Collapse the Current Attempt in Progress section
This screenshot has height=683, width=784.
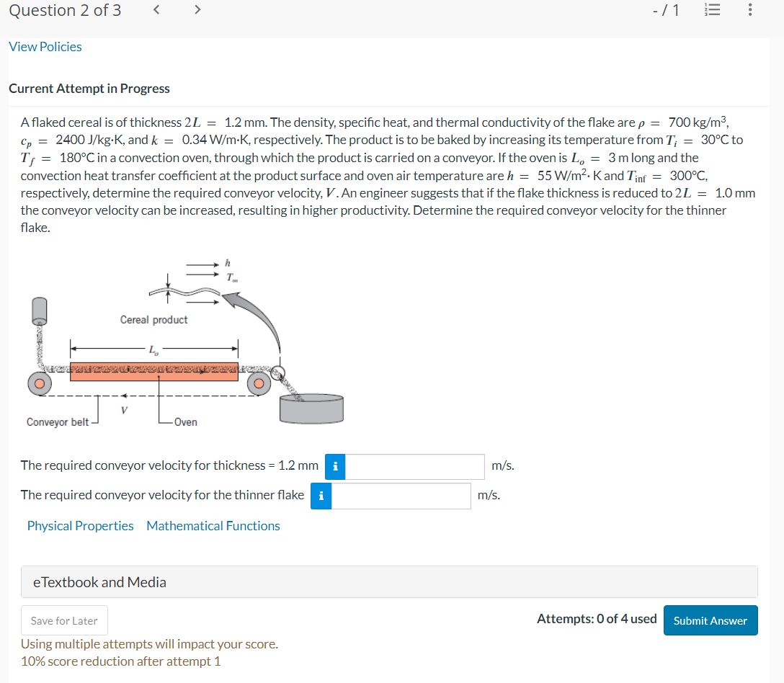click(x=89, y=88)
